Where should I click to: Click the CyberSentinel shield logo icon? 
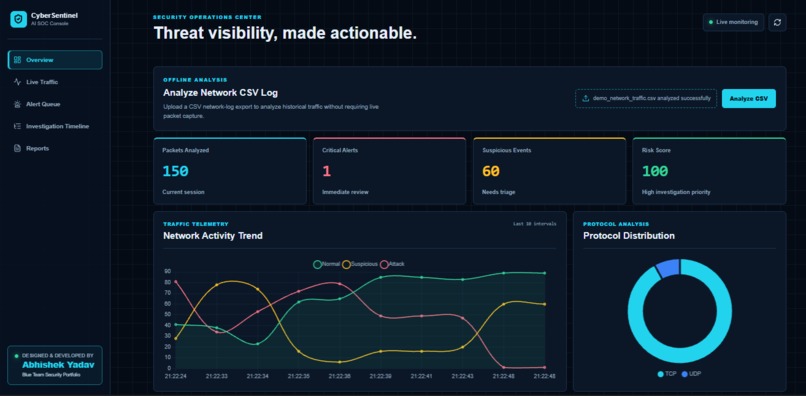19,19
